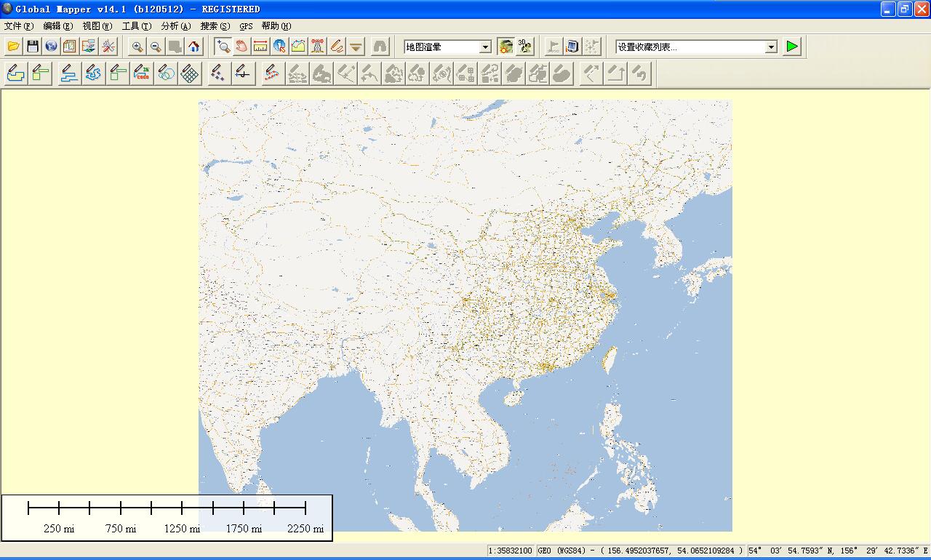Image resolution: width=931 pixels, height=560 pixels.
Task: Select the create point along line tool
Action: click(x=243, y=73)
